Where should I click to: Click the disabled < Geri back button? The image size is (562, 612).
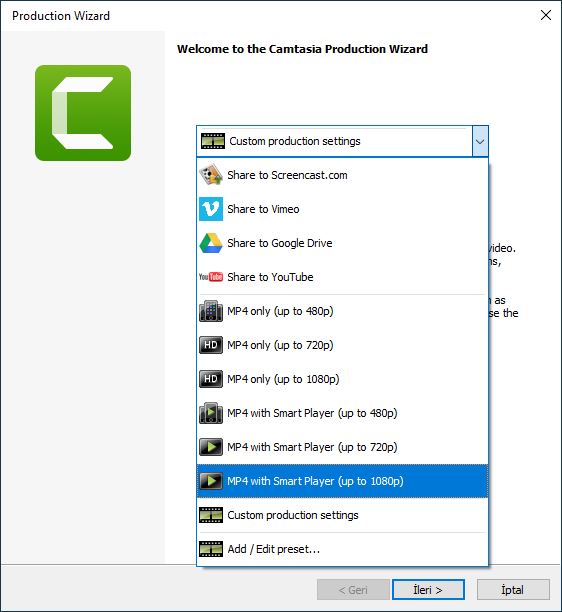[353, 589]
